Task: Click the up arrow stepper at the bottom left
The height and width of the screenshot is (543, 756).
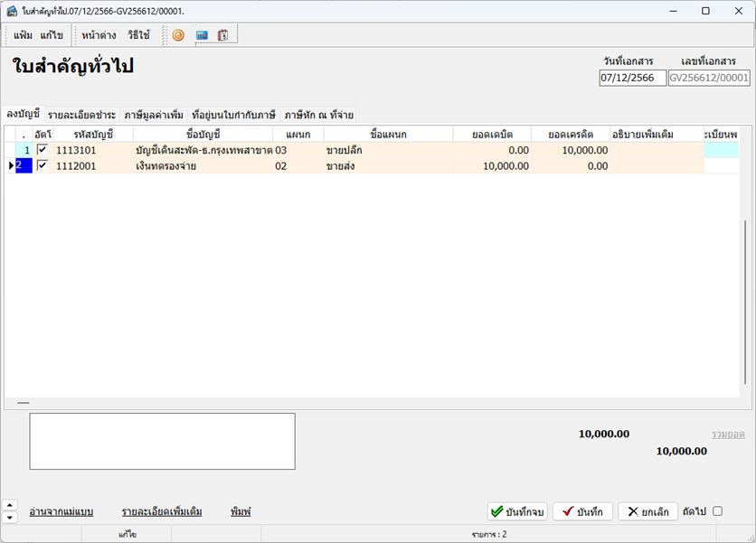Action: (x=10, y=505)
